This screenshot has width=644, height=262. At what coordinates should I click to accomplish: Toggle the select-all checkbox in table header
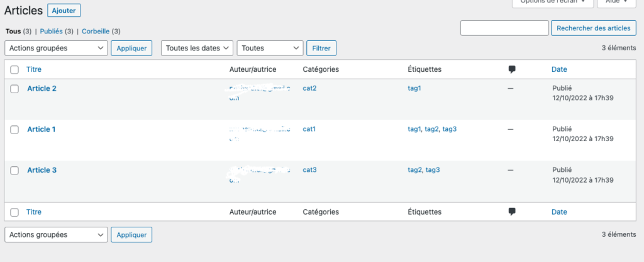pyautogui.click(x=14, y=69)
